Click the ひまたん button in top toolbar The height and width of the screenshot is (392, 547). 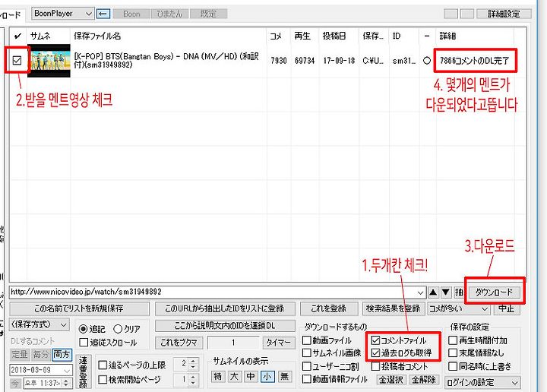click(x=169, y=14)
